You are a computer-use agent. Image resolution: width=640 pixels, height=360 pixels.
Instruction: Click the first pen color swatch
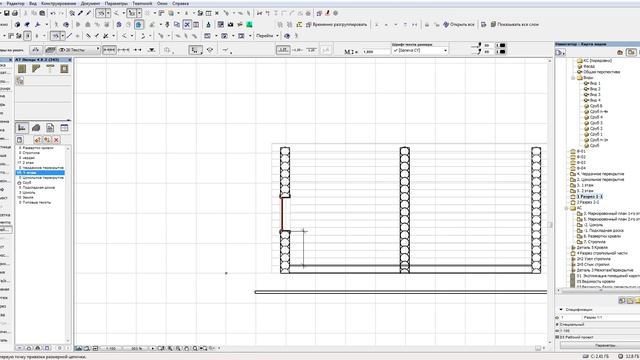point(502,45)
